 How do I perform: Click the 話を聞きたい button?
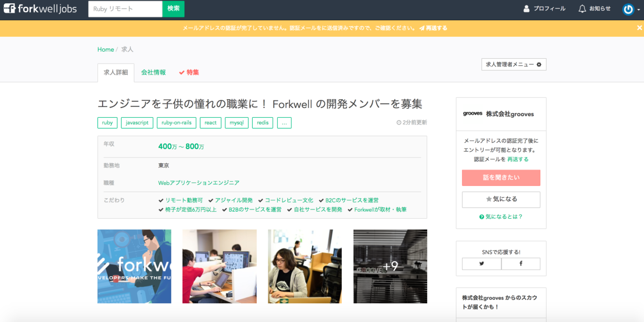(501, 178)
